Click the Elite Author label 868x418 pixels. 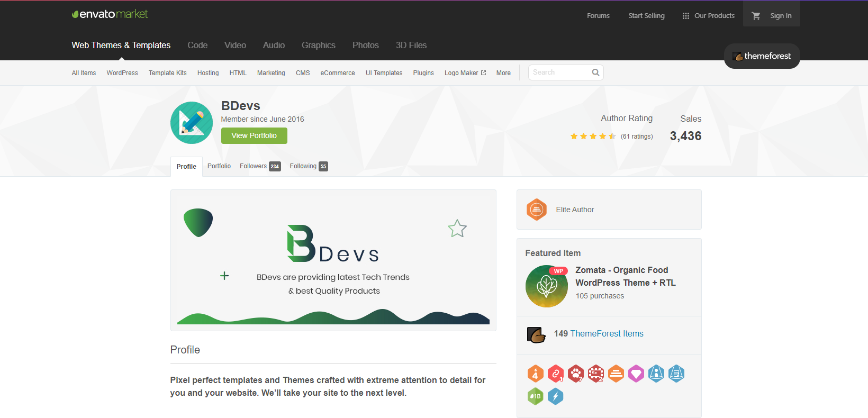(575, 210)
